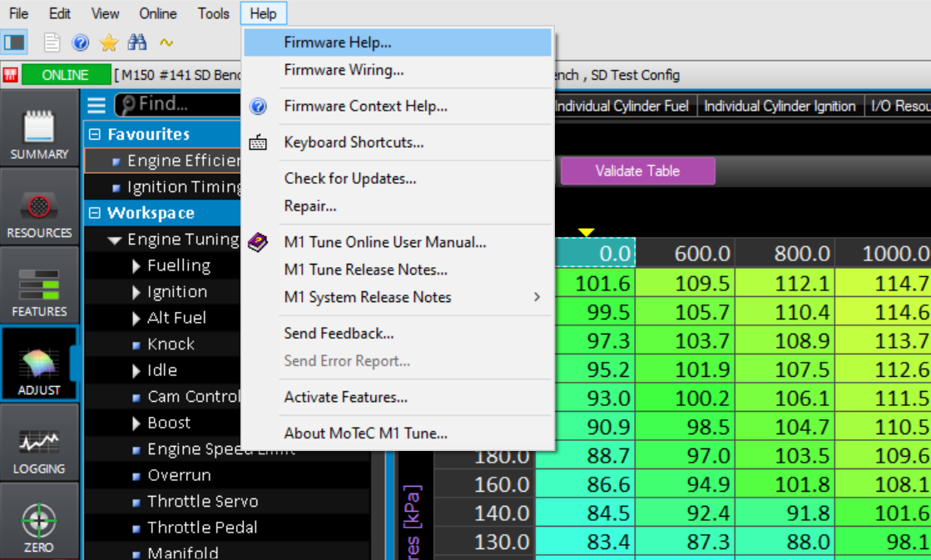This screenshot has height=560, width=931.
Task: Toggle the side panel layout button
Action: 15,42
